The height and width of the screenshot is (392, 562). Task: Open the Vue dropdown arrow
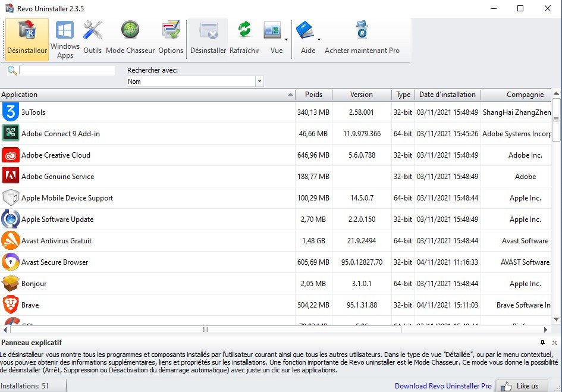286,39
